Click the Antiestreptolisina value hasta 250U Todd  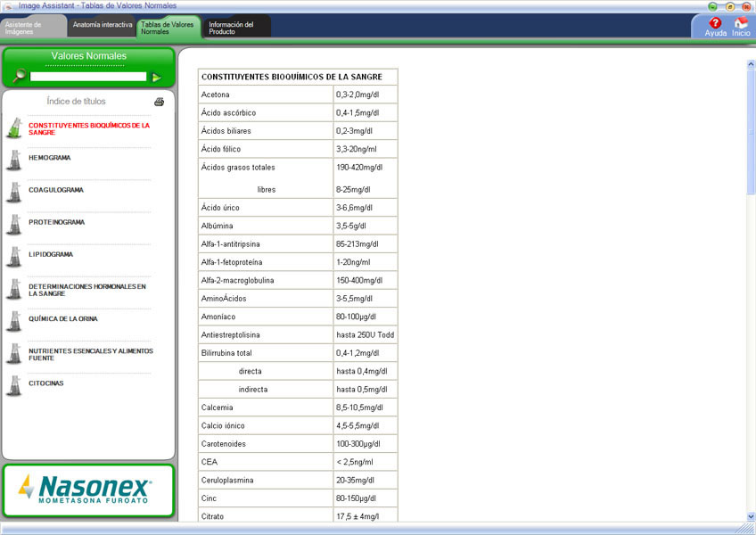(x=365, y=334)
